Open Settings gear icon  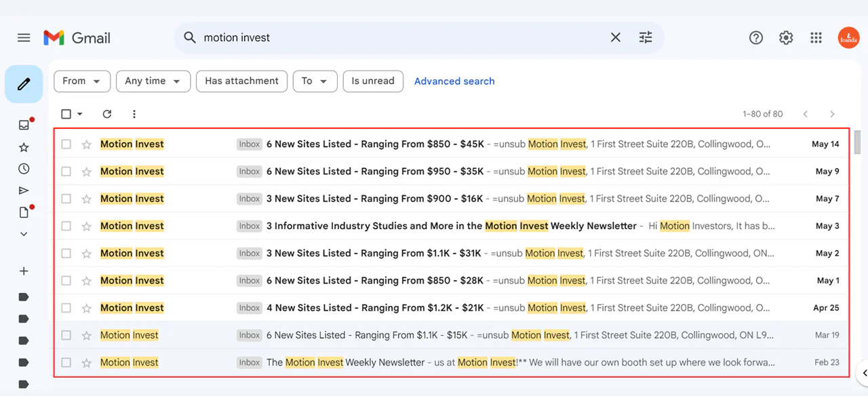(786, 38)
